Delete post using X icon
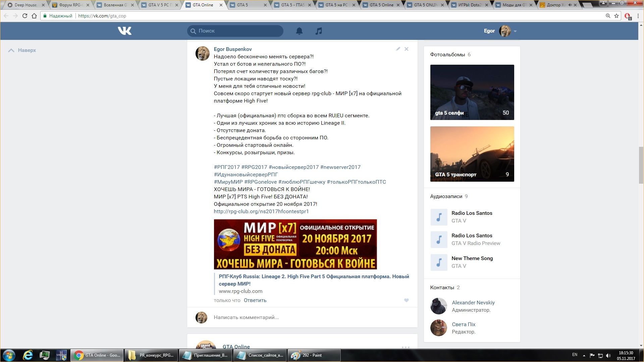The width and height of the screenshot is (644, 362). point(406,49)
